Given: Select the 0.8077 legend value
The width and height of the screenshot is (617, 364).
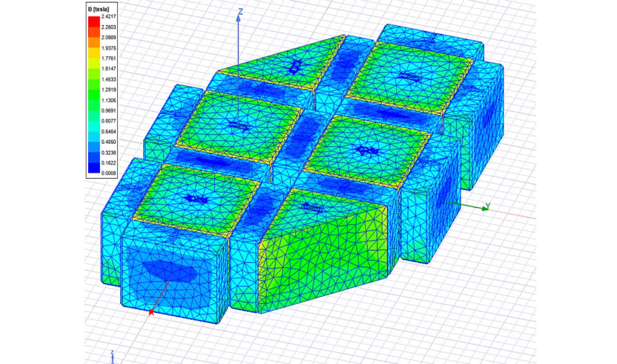Looking at the screenshot, I should point(108,121).
